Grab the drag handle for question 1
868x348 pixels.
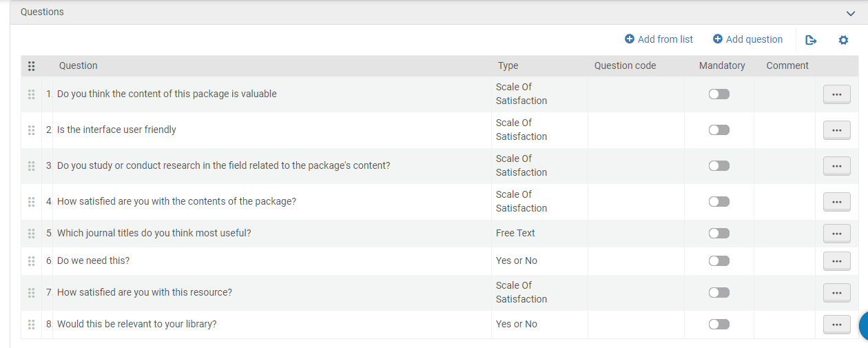pos(31,94)
